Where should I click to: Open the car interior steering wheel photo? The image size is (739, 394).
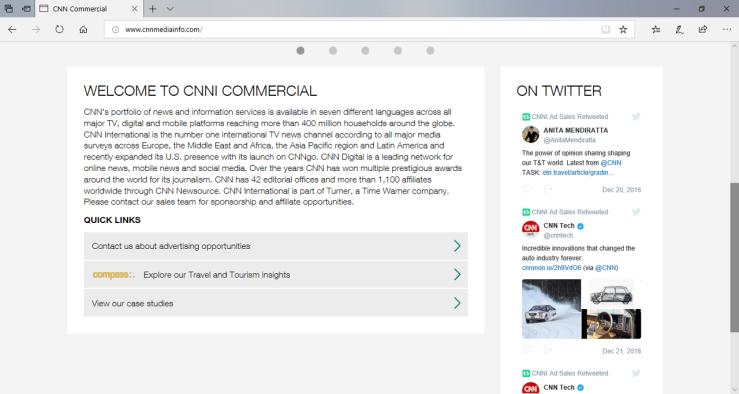pos(612,324)
